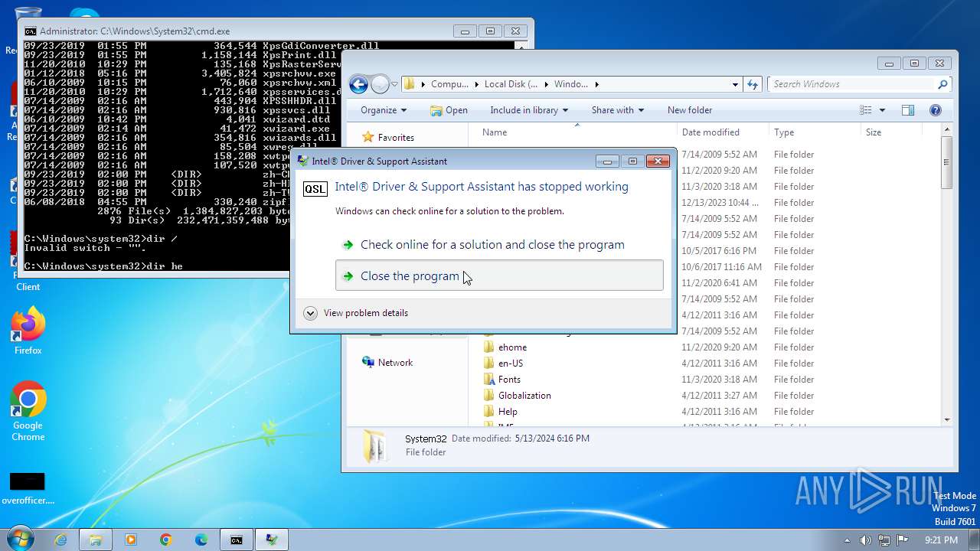The height and width of the screenshot is (551, 980).
Task: Select the Fonts folder
Action: 509,380
